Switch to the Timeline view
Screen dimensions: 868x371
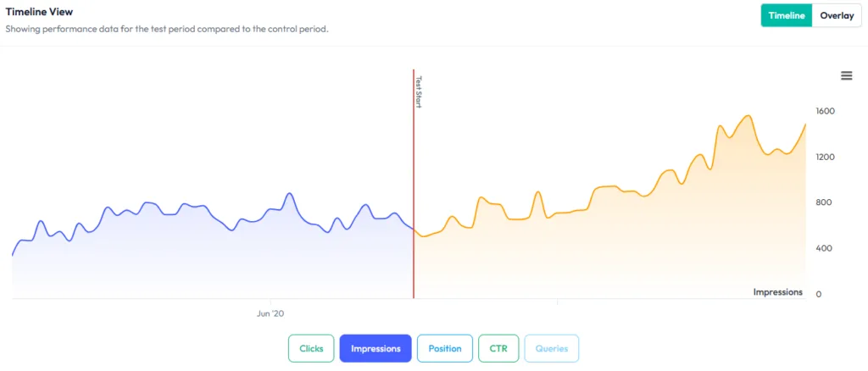[787, 15]
